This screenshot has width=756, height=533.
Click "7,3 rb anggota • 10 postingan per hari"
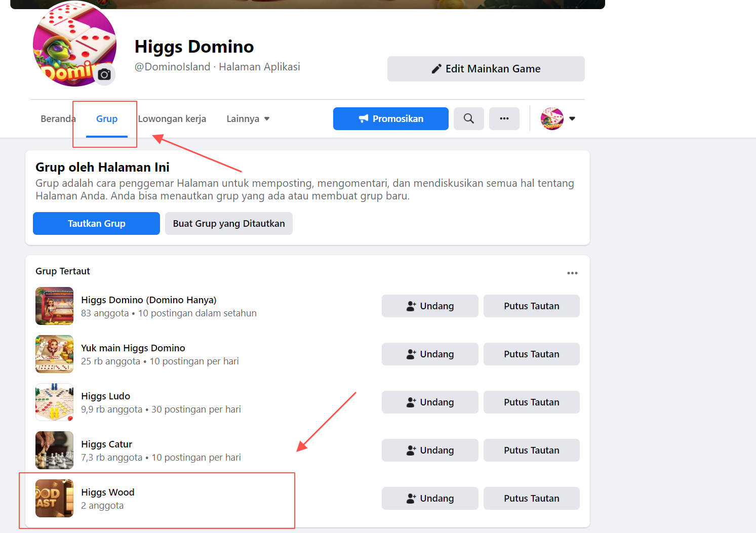tap(161, 458)
